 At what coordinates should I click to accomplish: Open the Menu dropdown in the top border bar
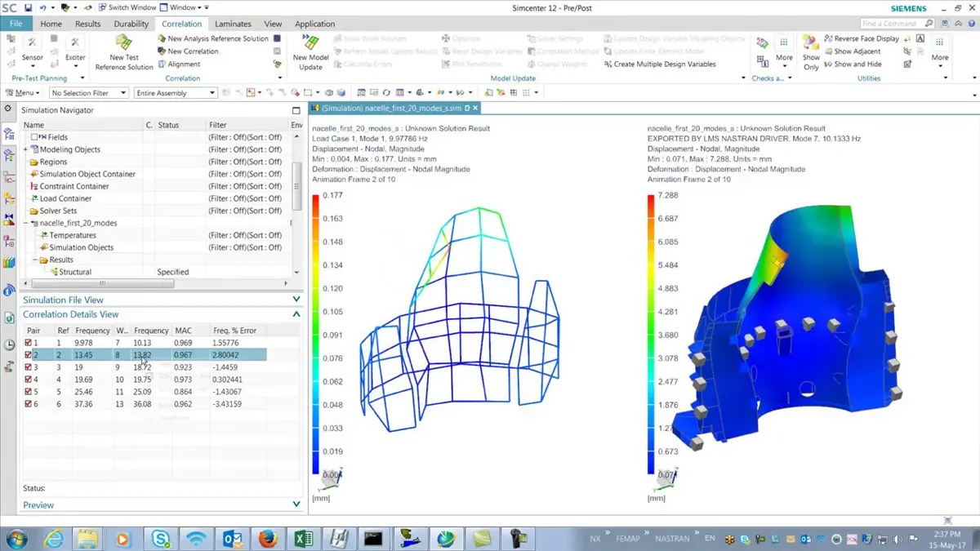22,92
